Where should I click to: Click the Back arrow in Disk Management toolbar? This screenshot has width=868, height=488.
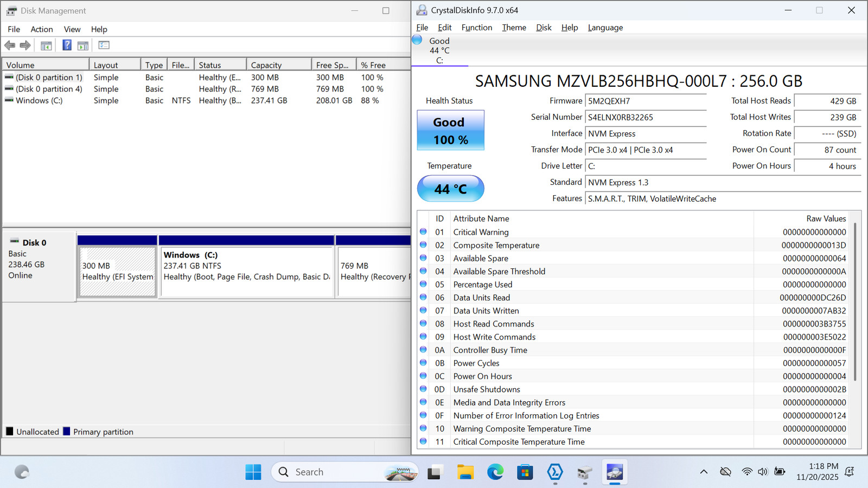pos(10,46)
